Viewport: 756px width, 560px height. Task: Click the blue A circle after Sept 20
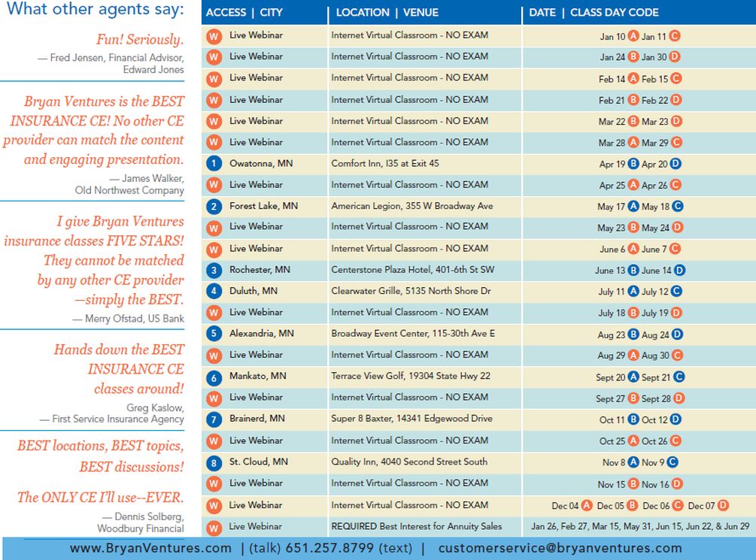click(x=633, y=377)
